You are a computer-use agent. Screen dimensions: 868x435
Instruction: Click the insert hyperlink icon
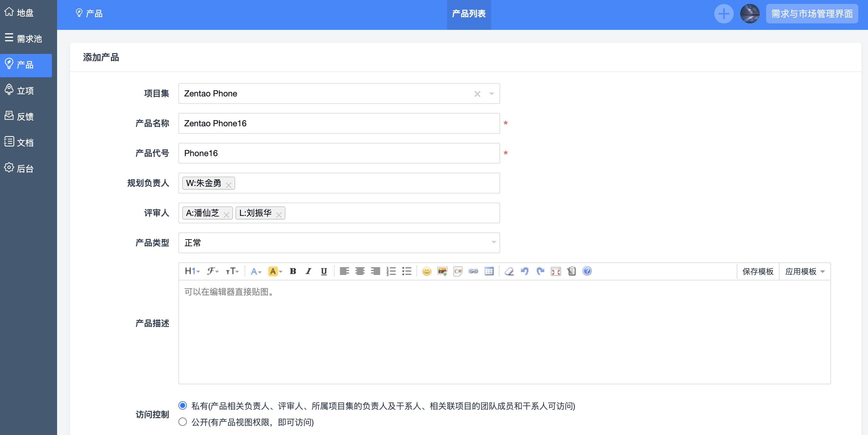click(x=473, y=271)
